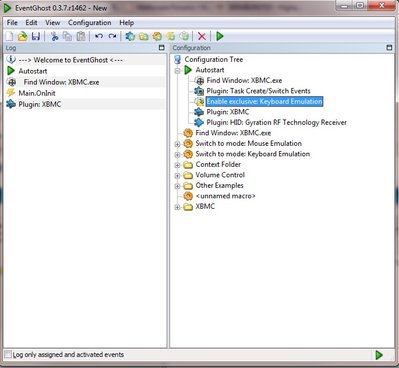This screenshot has height=368, width=399.
Task: Maximize the Log panel
Action: pyautogui.click(x=162, y=48)
